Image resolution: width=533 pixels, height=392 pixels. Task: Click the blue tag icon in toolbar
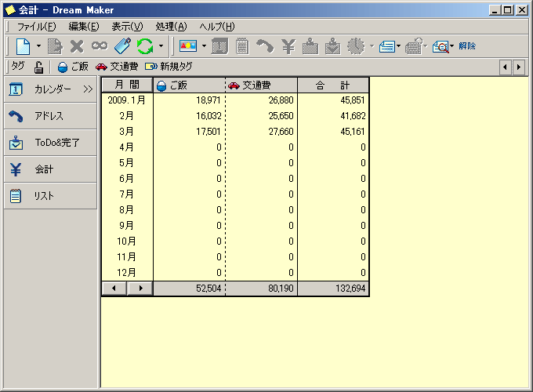(122, 46)
